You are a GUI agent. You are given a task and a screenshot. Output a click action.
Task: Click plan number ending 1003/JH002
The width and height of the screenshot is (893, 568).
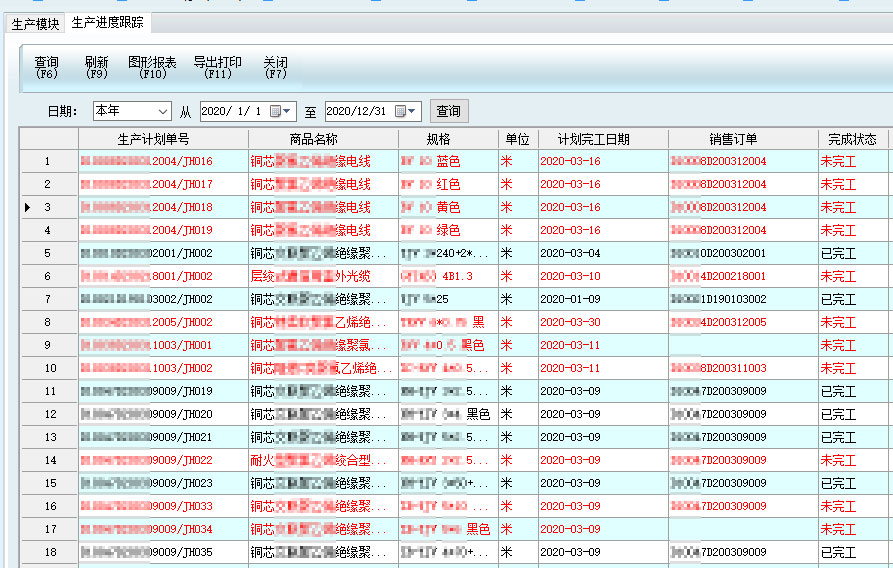[x=163, y=368]
